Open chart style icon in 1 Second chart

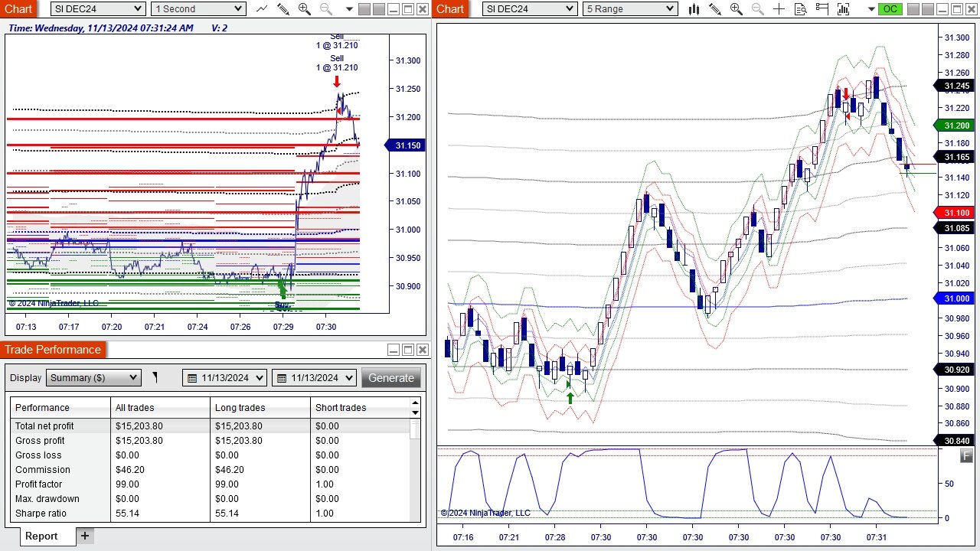pos(262,9)
